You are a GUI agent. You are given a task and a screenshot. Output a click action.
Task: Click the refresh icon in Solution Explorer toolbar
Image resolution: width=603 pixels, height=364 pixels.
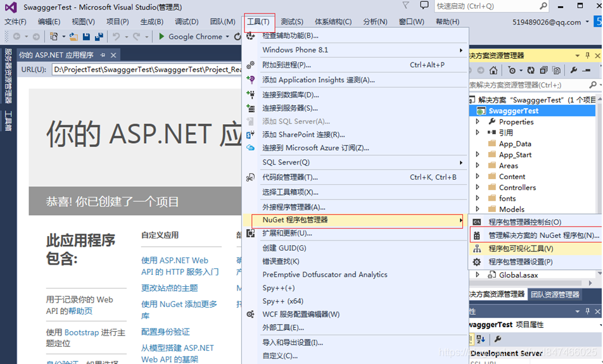point(531,70)
